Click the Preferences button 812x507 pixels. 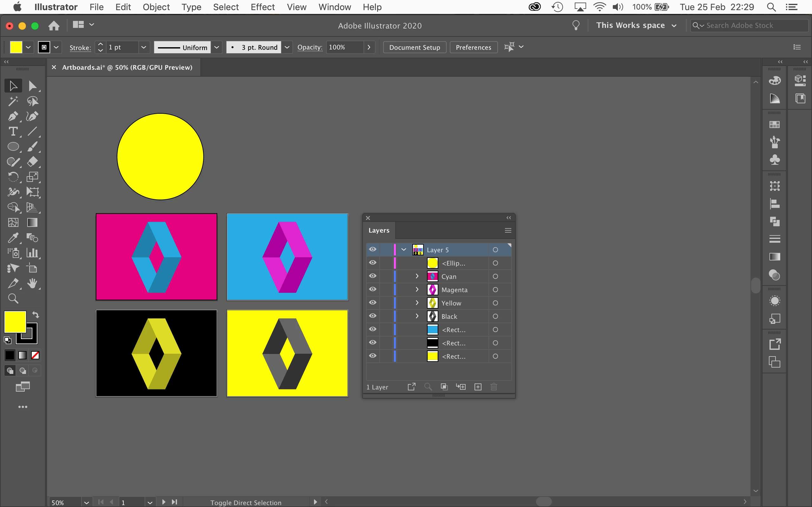[473, 47]
